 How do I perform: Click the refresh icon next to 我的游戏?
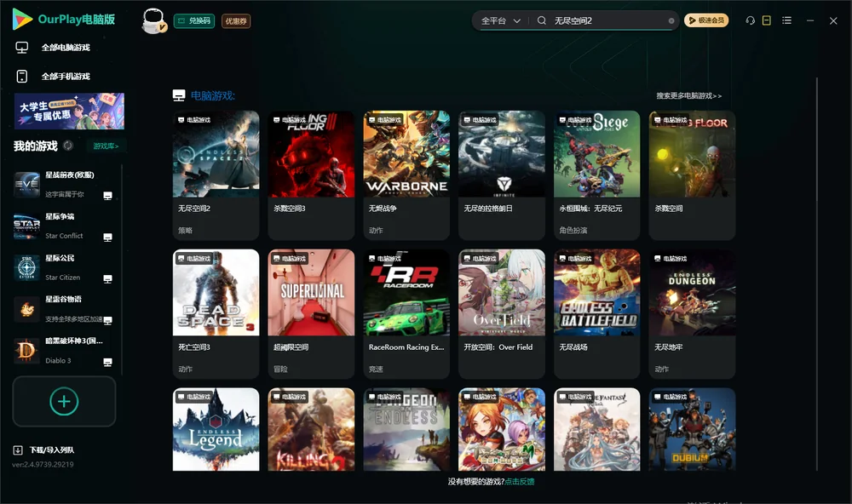point(68,146)
